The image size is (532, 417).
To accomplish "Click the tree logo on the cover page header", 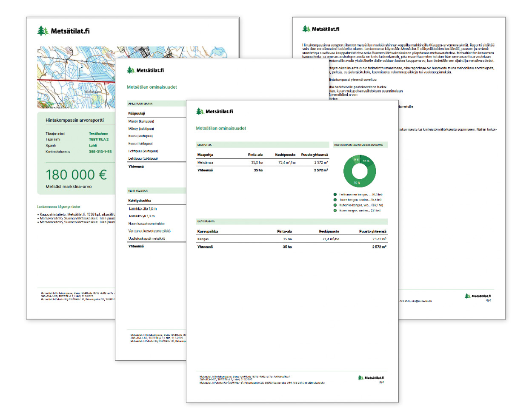I will pos(43,31).
